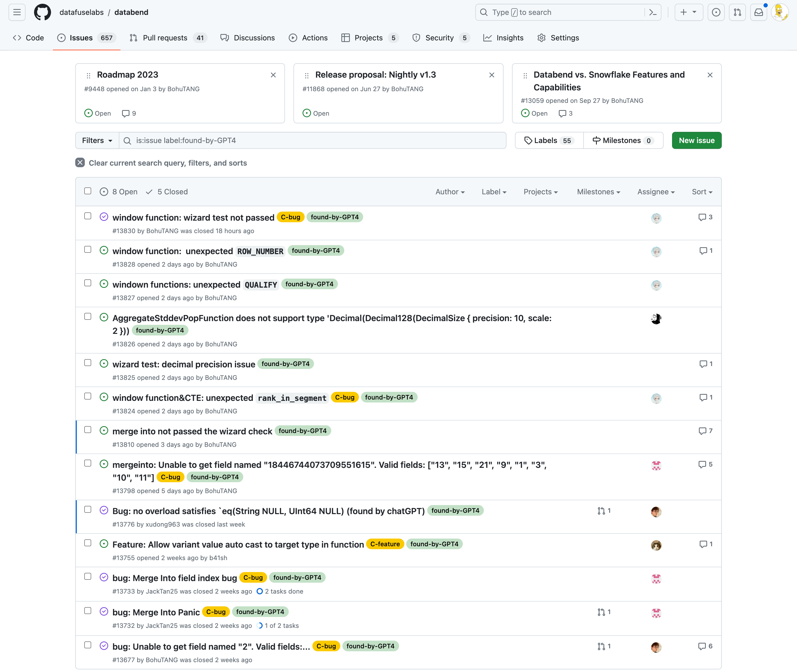Open issue titled Roadmap 2023
Viewport: 797px width, 672px height.
click(x=128, y=75)
